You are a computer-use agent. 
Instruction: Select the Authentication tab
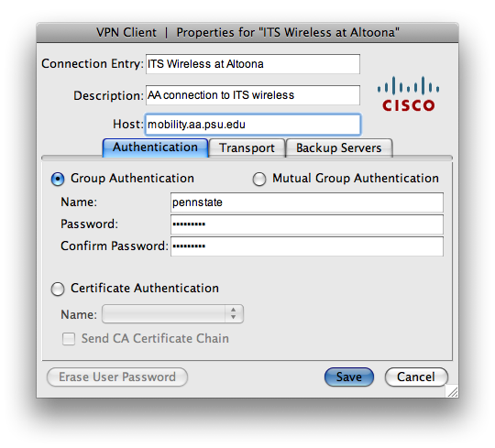[155, 148]
